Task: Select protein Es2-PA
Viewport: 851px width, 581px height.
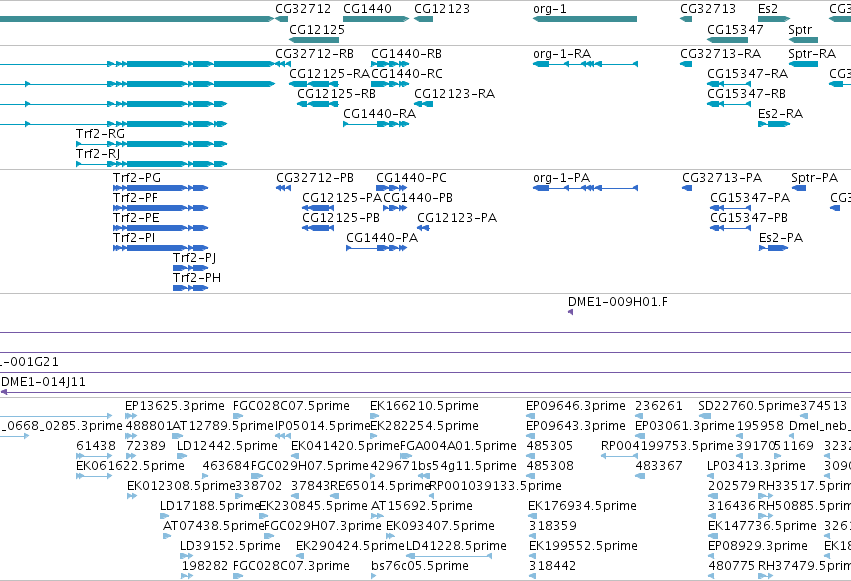Action: (x=781, y=238)
